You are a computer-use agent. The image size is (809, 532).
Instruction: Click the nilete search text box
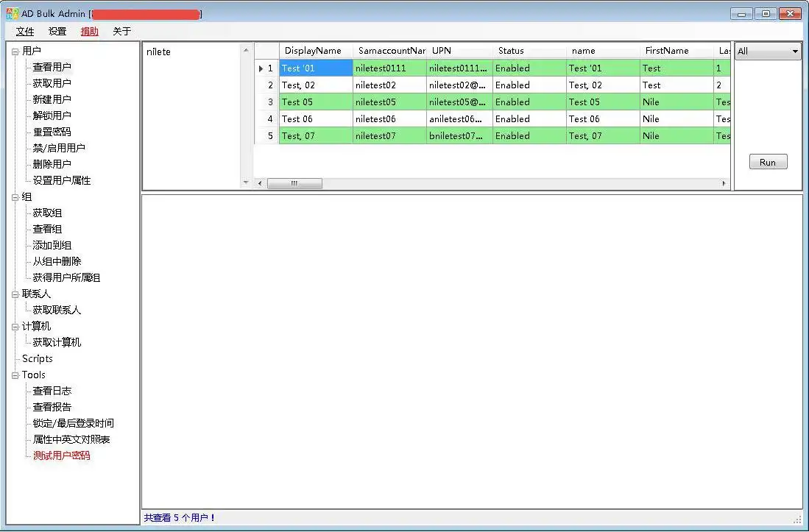[191, 116]
